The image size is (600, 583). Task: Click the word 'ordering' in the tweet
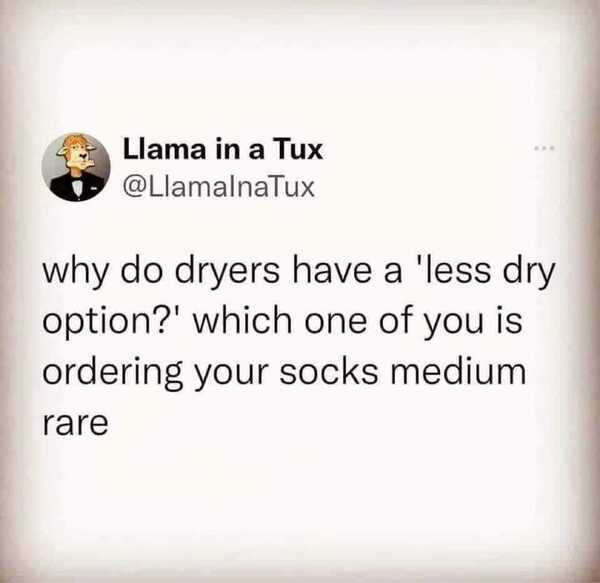point(112,374)
